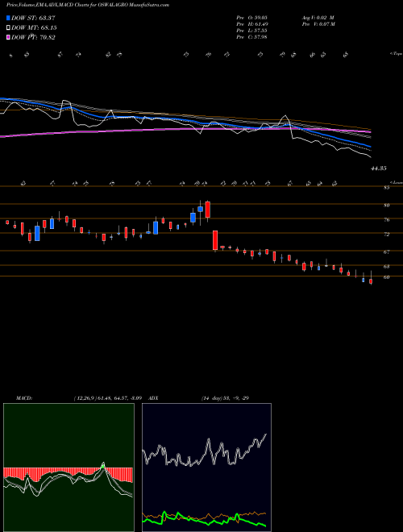Click the Avg V: 0.02 M value

(x=318, y=18)
